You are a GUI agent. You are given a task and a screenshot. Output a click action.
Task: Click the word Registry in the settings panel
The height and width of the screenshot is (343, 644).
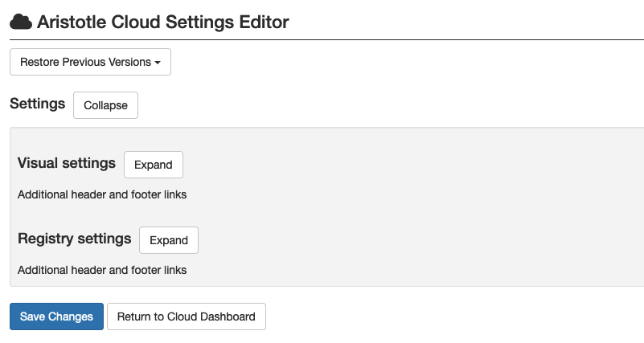click(x=45, y=239)
